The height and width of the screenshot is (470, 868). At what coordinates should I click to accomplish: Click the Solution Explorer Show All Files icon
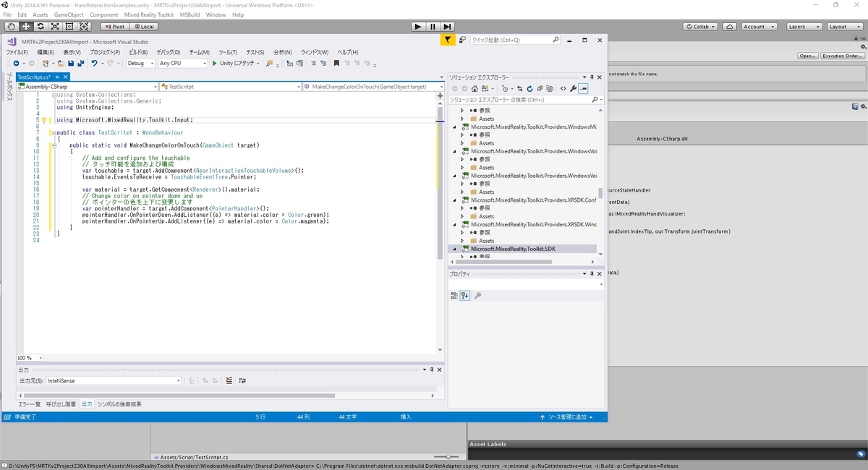[x=550, y=88]
